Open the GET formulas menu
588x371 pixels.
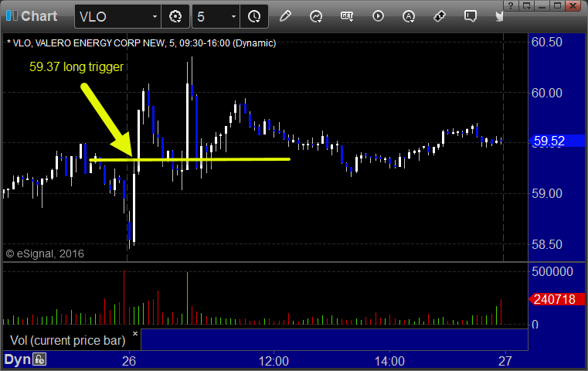(347, 16)
